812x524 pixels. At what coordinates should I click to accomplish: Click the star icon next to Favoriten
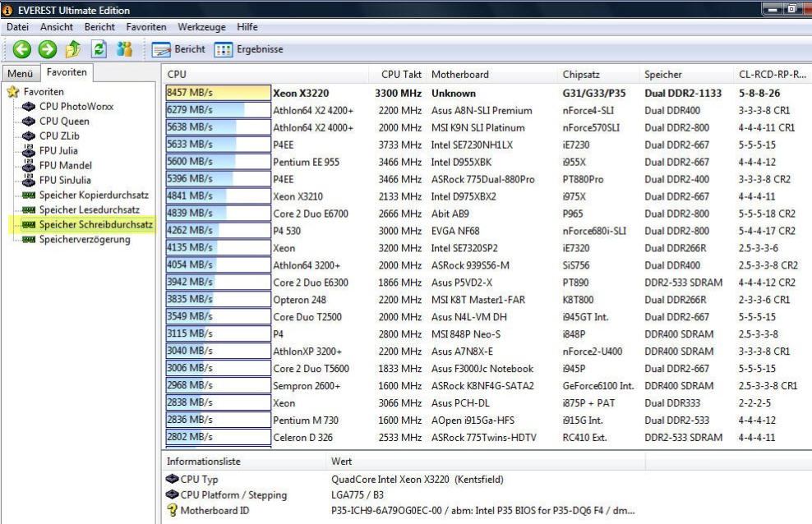[13, 92]
